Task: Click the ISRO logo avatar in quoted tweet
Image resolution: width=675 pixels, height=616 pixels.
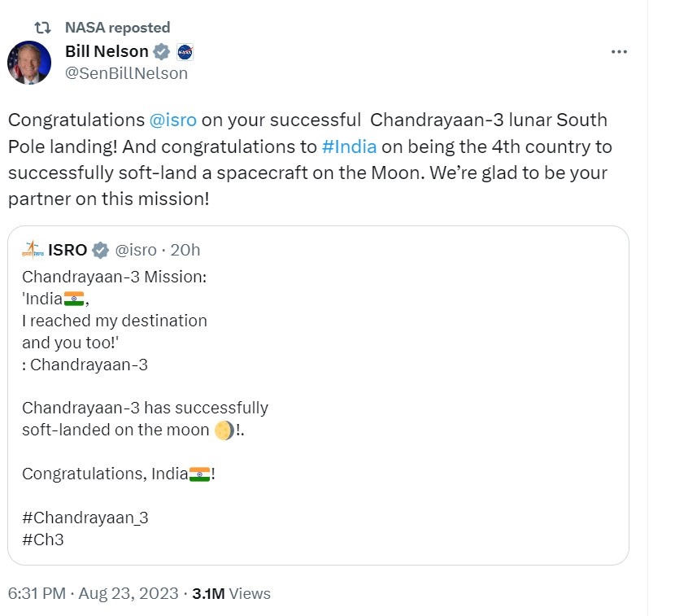Action: [x=33, y=249]
